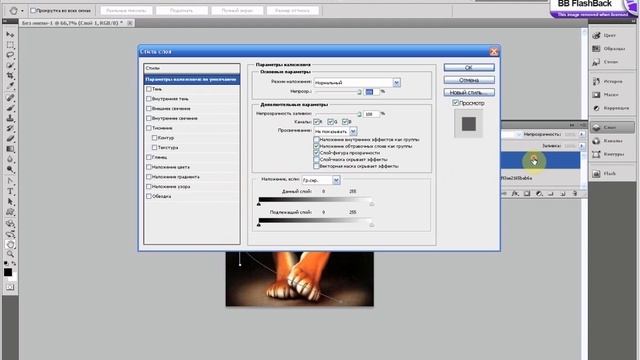
Task: Select the Clone Stamp tool
Action: tap(10, 118)
